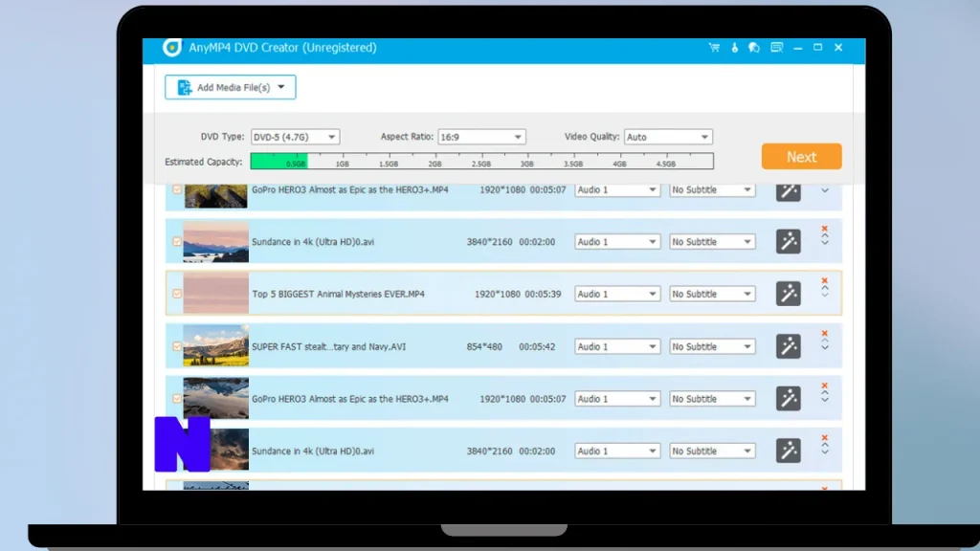The image size is (980, 551).
Task: Expand the Add Media File(s) arrow menu
Action: (x=281, y=87)
